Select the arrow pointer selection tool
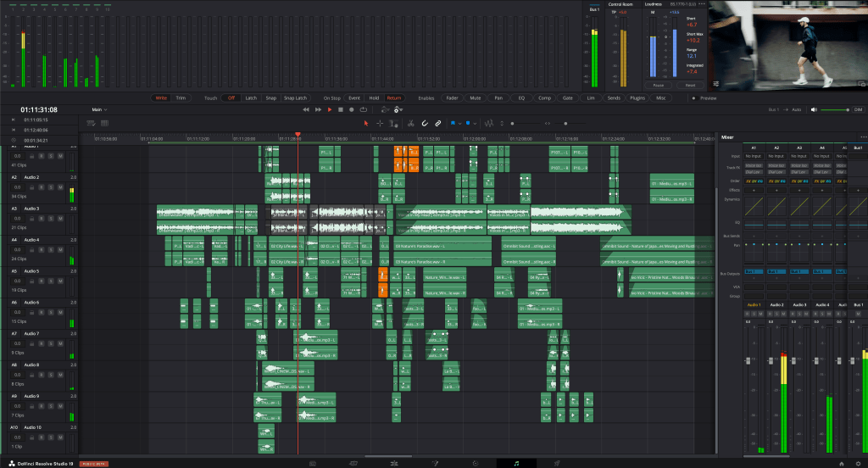This screenshot has height=468, width=868. pos(366,124)
